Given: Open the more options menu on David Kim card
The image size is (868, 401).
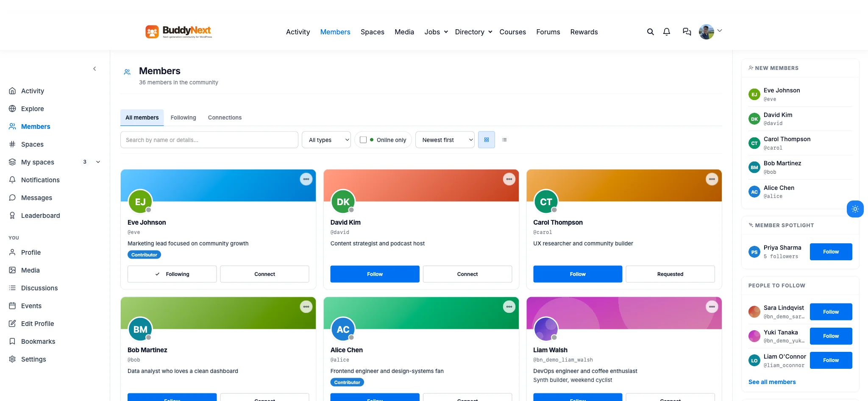Looking at the screenshot, I should (x=509, y=179).
